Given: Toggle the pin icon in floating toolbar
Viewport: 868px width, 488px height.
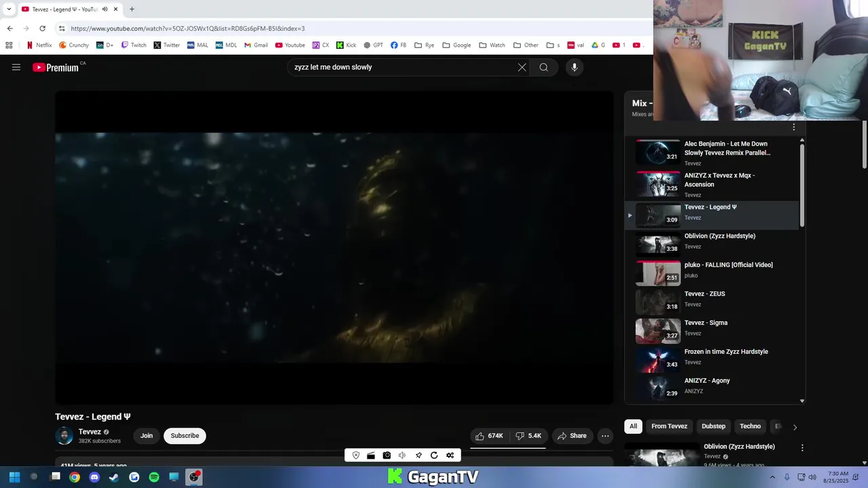Looking at the screenshot, I should (418, 455).
